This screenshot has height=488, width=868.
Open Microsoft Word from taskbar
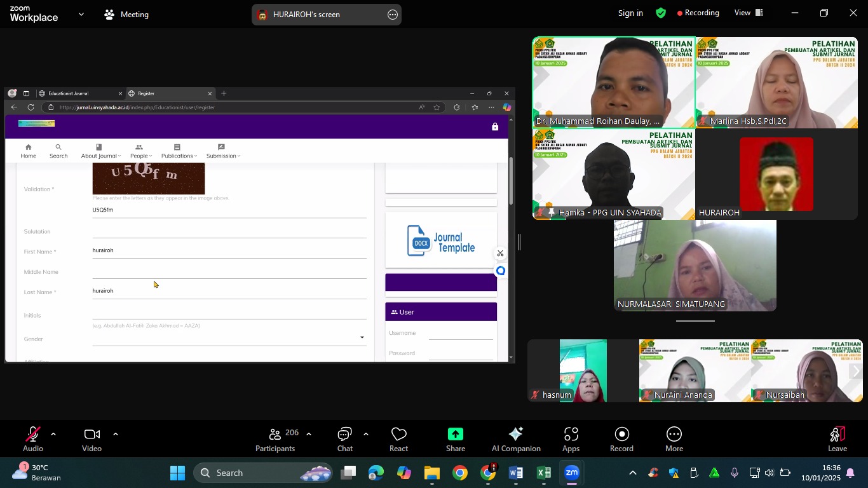[516, 473]
